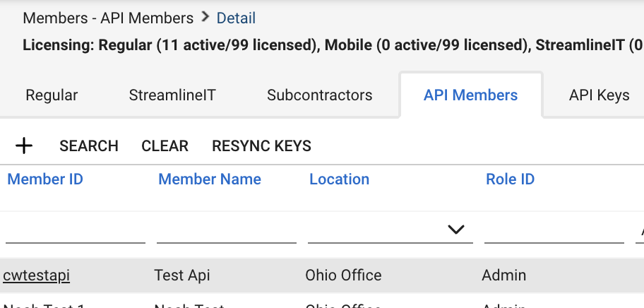Click the CLEAR button
Viewport: 644px width, 308px height.
coord(165,146)
